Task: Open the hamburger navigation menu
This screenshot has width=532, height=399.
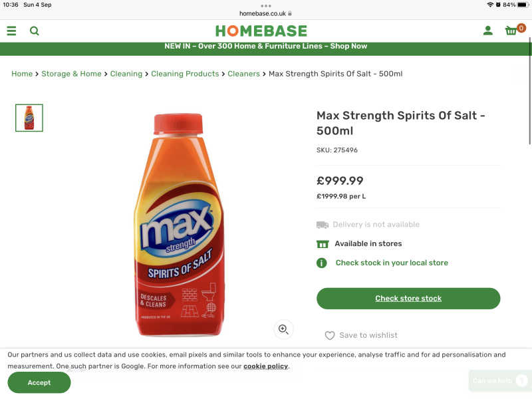Action: [x=11, y=31]
